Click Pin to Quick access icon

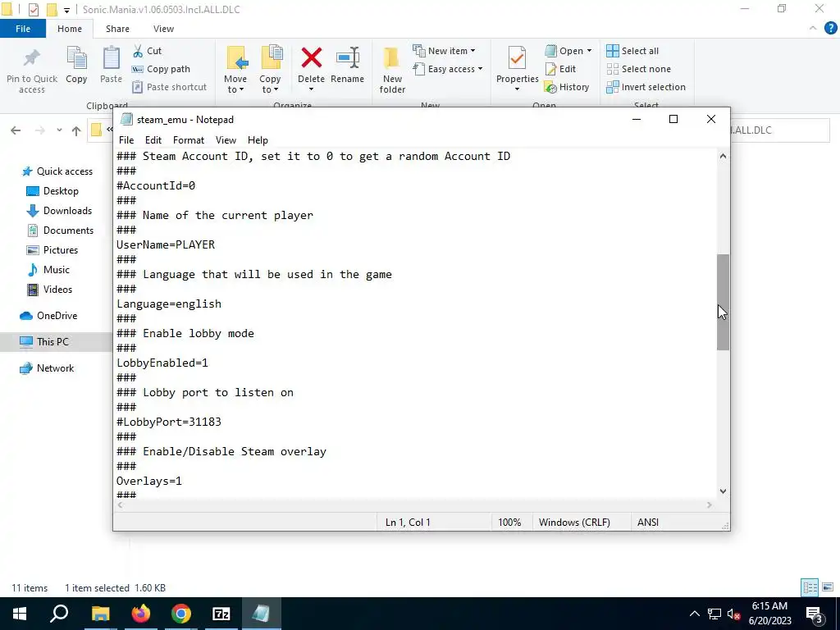point(32,59)
